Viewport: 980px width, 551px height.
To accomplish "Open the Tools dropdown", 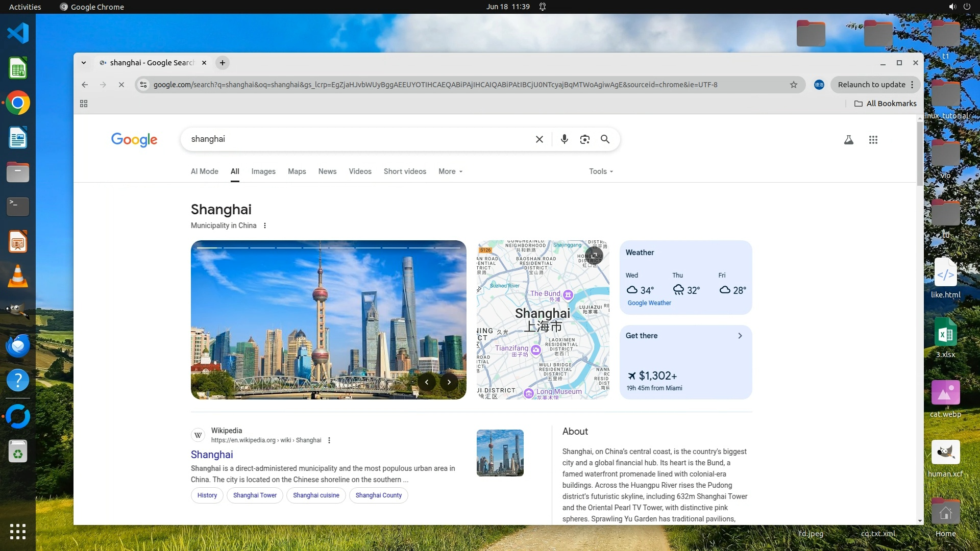I will 601,171.
